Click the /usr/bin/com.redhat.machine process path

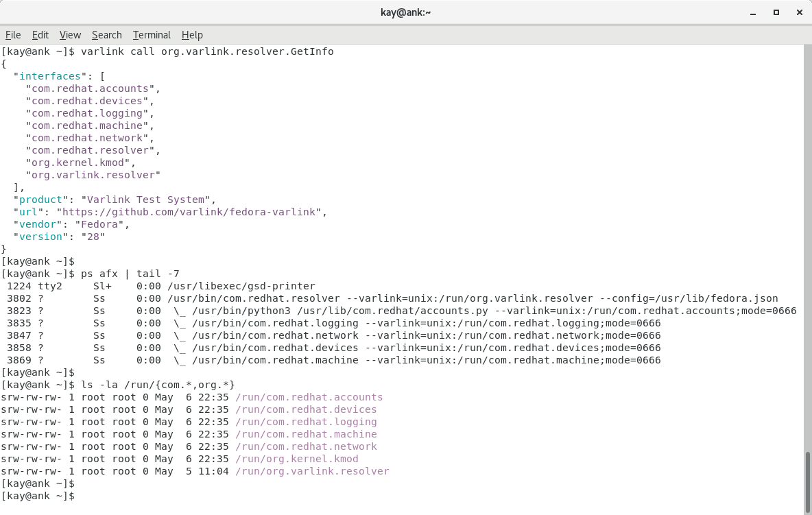click(x=275, y=360)
